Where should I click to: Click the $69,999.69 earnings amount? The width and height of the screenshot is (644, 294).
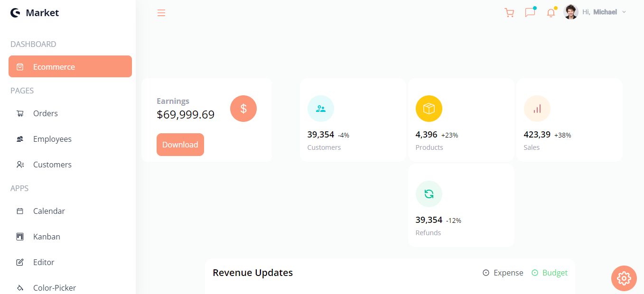coord(186,114)
